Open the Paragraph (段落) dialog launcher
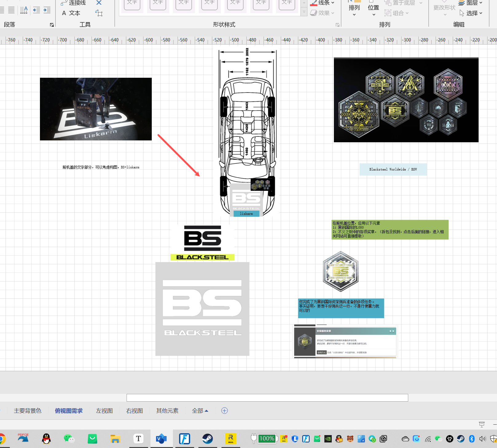497x448 pixels. pos(52,25)
